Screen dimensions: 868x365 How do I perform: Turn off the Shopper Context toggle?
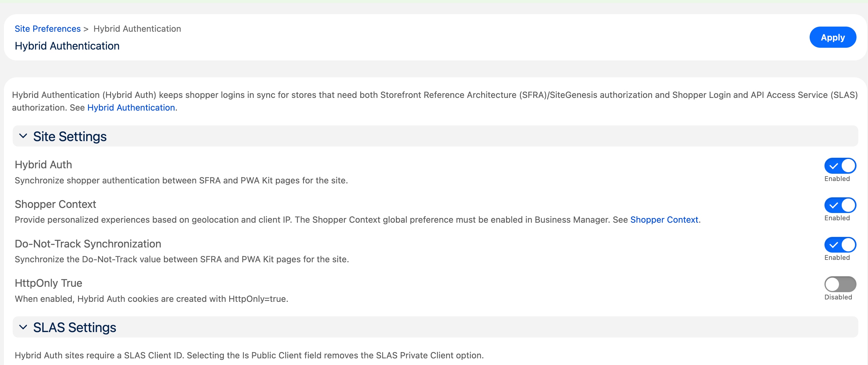pos(840,205)
